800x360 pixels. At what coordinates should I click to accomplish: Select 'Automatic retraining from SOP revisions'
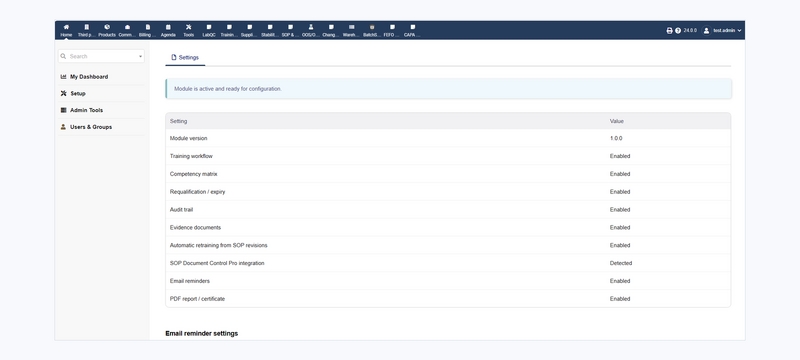click(x=218, y=245)
